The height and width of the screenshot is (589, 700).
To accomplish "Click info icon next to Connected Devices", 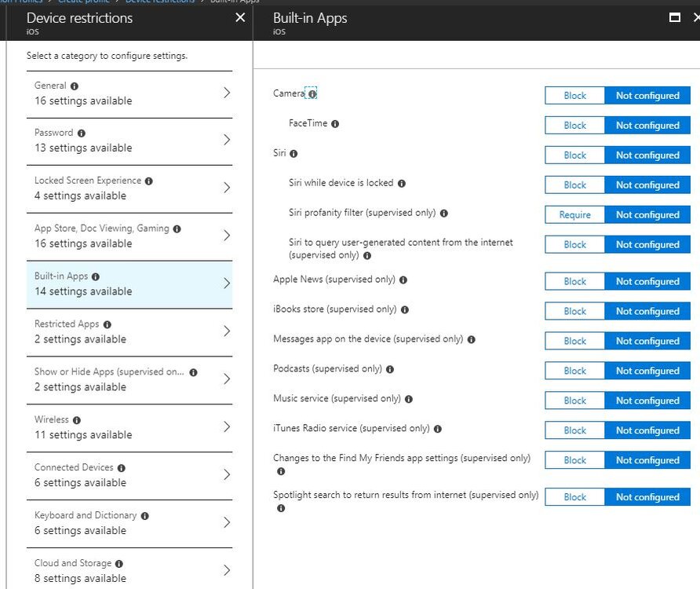I will coord(122,468).
